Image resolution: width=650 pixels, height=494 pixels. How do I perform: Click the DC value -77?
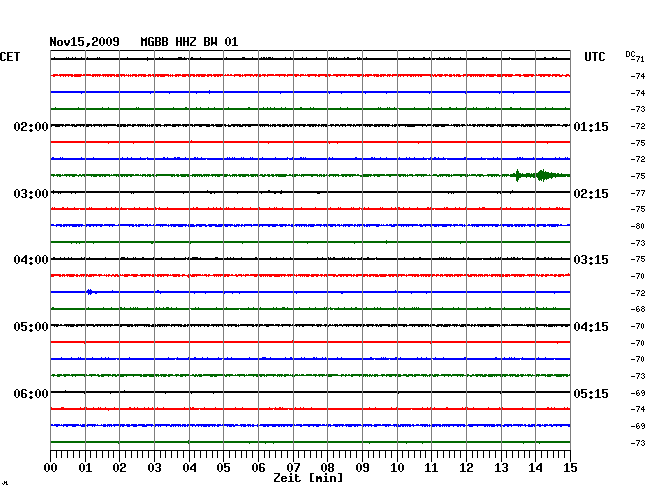pos(638,193)
